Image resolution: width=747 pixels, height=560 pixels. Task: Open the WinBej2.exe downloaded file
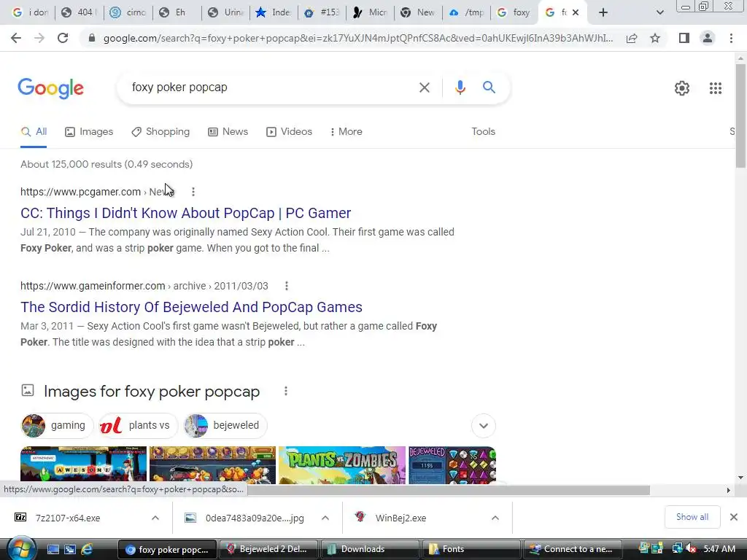(x=400, y=518)
